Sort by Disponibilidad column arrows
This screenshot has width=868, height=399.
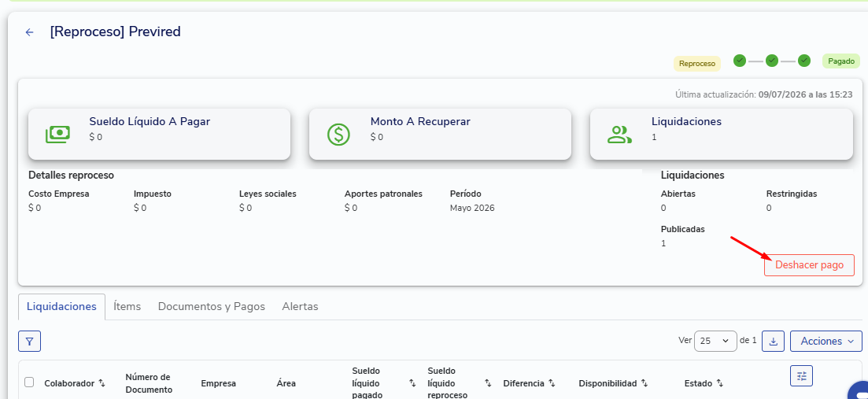[x=645, y=383]
